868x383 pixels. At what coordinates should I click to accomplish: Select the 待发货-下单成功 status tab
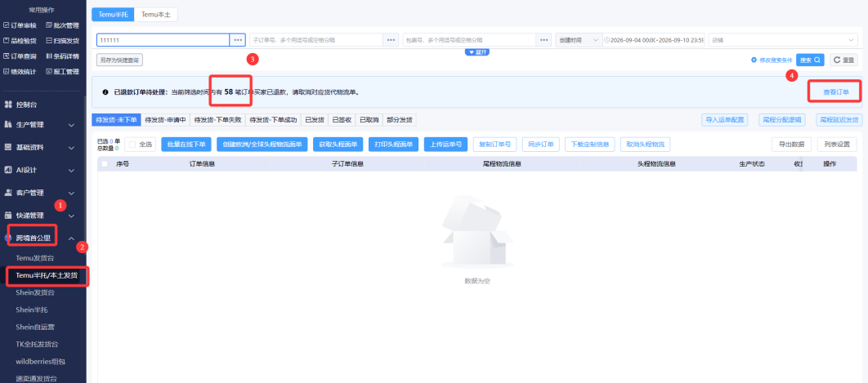[273, 119]
